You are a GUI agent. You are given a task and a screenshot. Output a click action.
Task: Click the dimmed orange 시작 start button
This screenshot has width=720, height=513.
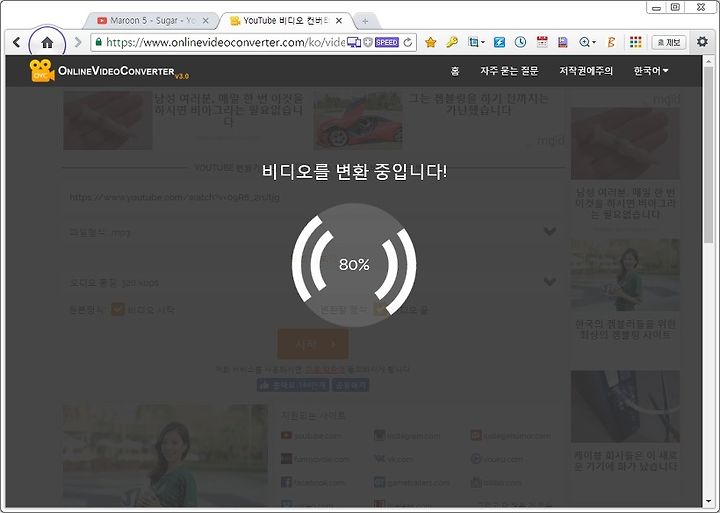(x=313, y=344)
